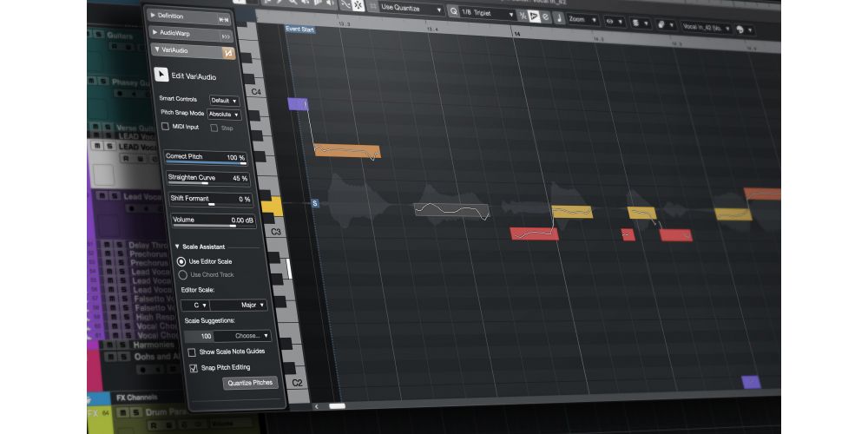Image resolution: width=868 pixels, height=434 pixels.
Task: Click the C2 piano key
Action: (x=298, y=383)
